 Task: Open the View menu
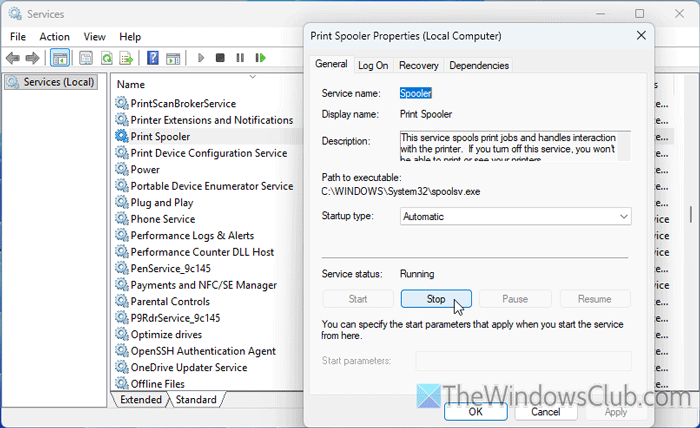(x=94, y=37)
